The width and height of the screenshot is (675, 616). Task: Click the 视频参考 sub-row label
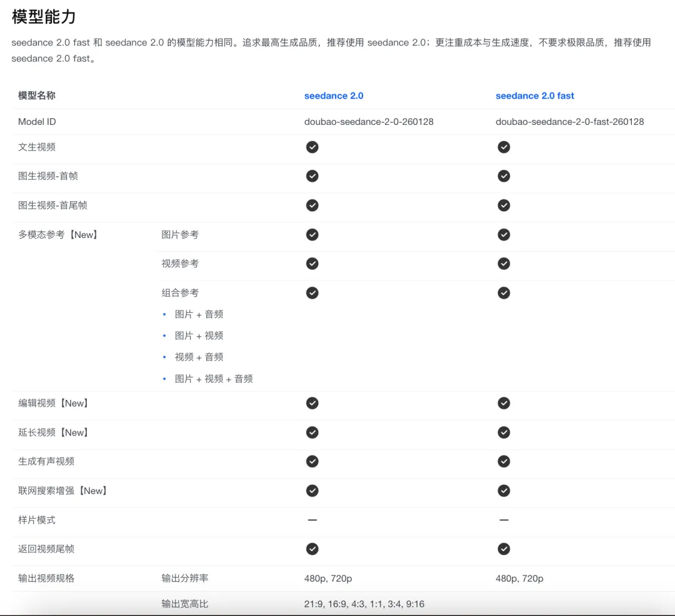(x=180, y=263)
